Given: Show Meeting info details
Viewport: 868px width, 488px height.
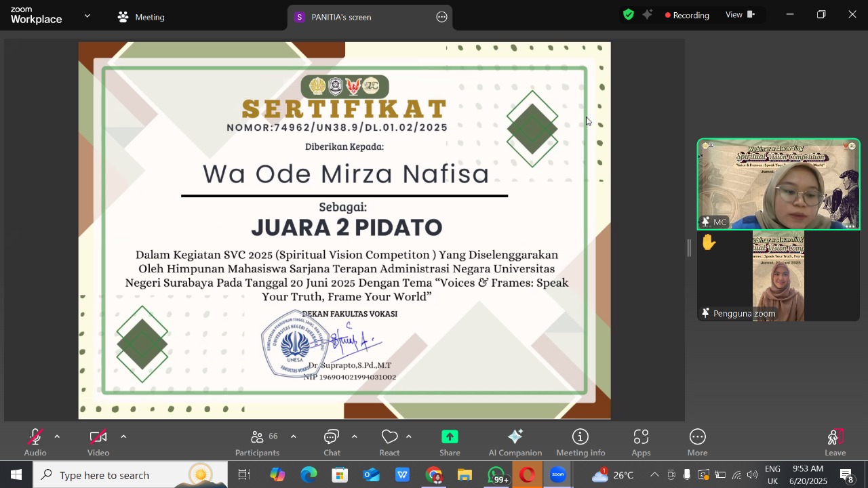Looking at the screenshot, I should [580, 443].
